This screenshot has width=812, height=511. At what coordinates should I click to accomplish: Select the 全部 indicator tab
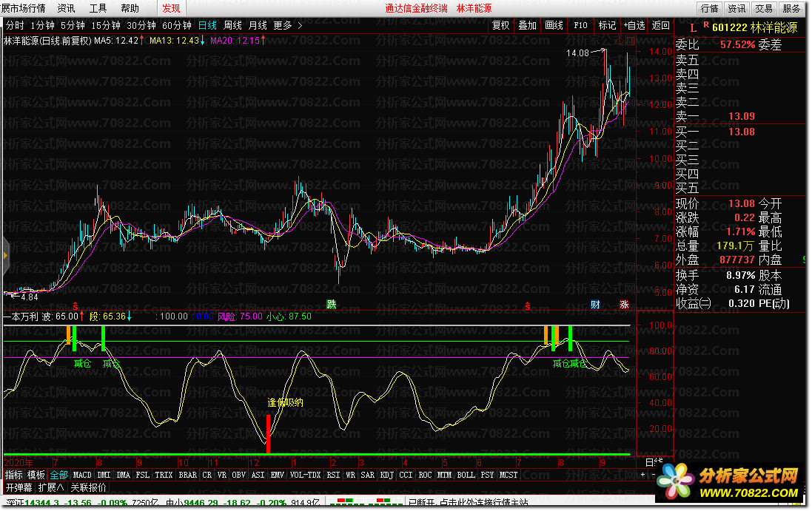[x=59, y=474]
